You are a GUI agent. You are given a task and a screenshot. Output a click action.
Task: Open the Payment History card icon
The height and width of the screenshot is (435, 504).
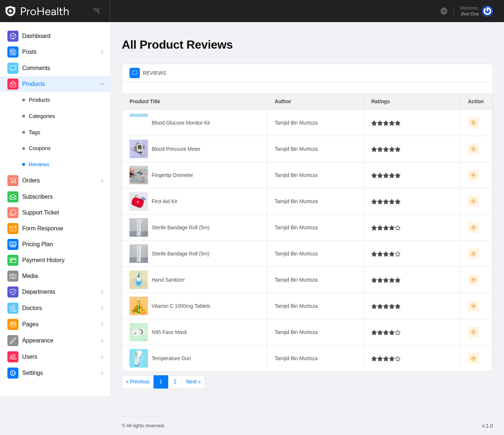coord(13,260)
